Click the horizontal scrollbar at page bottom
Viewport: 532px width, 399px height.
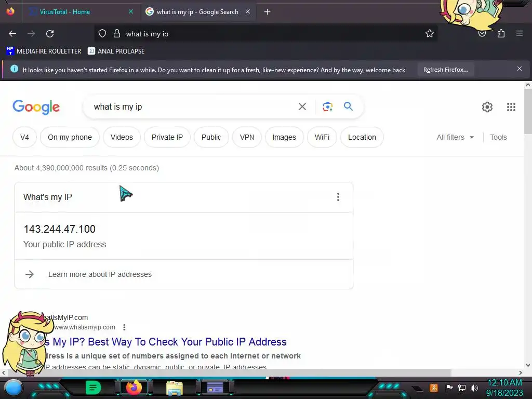228,373
